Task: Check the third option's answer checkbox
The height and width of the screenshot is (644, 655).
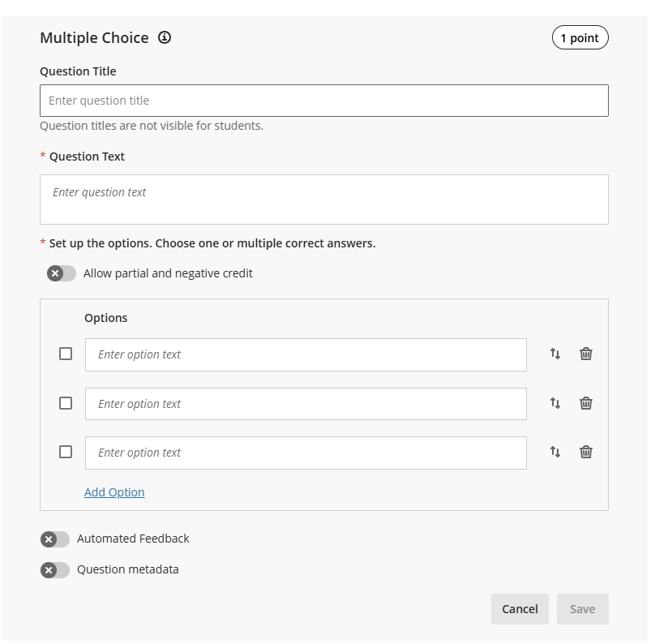Action: click(66, 452)
